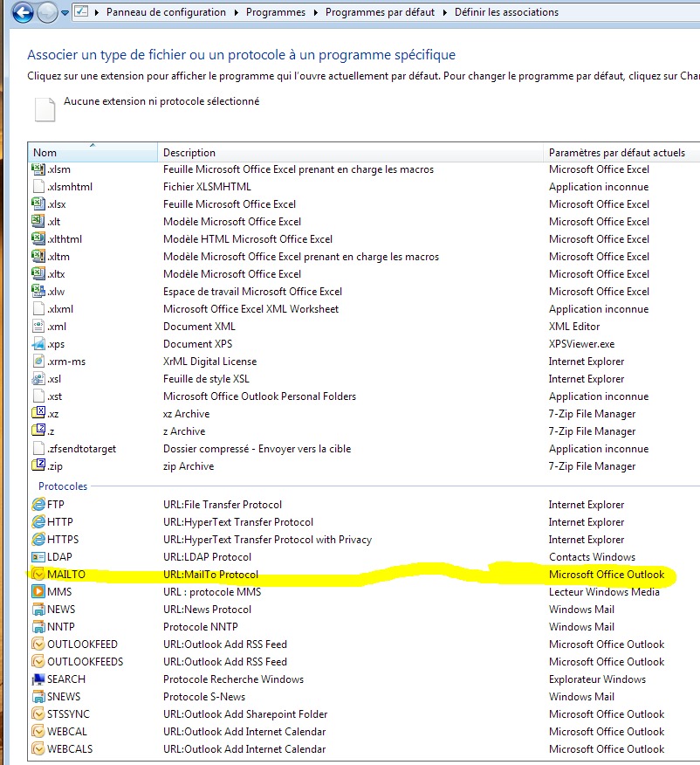Click the Forward navigation arrow button

[x=47, y=13]
